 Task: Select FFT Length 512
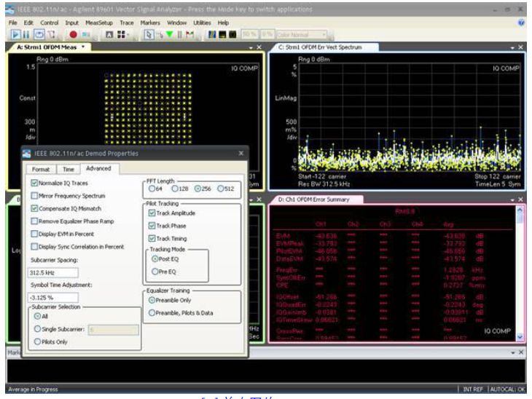coord(221,189)
